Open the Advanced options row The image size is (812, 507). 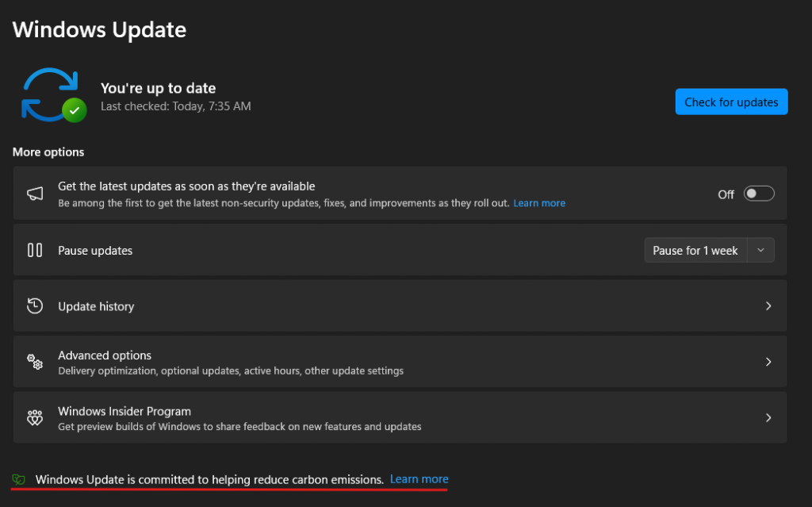pos(396,362)
